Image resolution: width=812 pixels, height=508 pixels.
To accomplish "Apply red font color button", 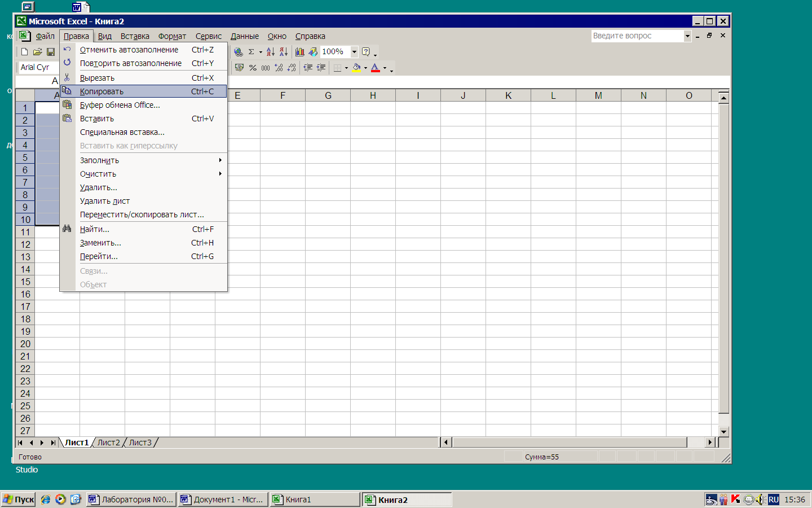I will pyautogui.click(x=376, y=68).
